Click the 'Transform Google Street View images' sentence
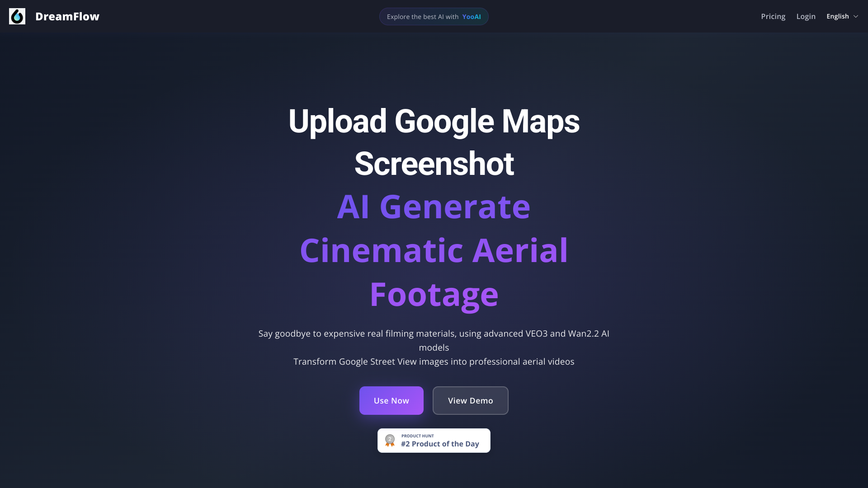Screen dimensions: 868x488 click(x=434, y=362)
